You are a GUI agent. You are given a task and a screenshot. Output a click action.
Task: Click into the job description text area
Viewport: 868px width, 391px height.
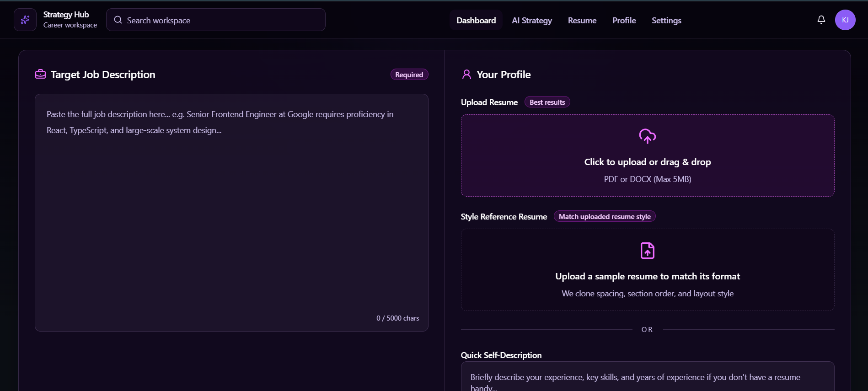(231, 213)
